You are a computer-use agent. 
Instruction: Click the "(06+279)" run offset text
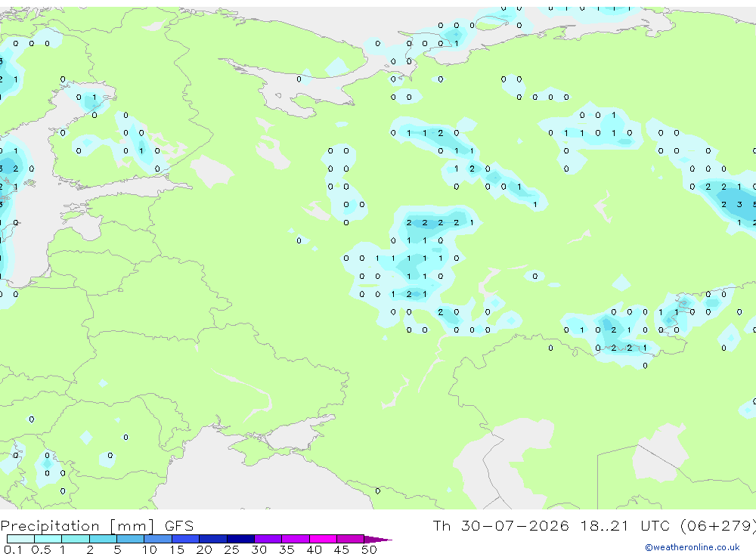pyautogui.click(x=718, y=526)
